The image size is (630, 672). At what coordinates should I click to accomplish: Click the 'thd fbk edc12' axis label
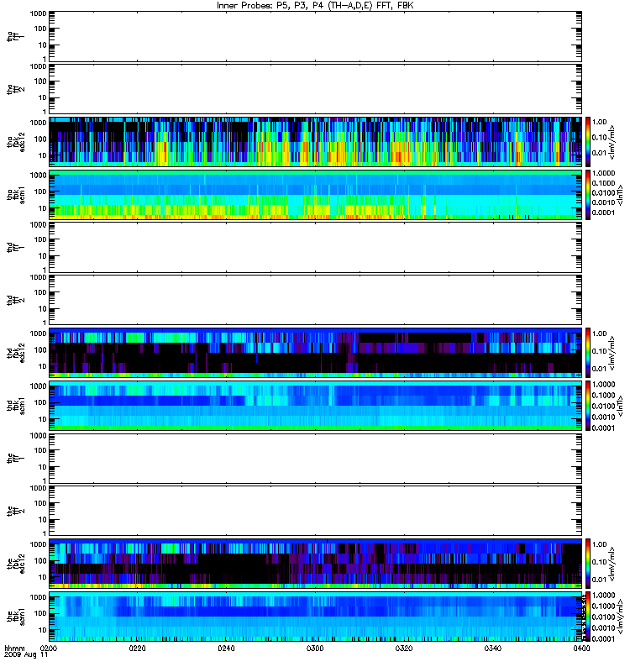tap(16, 353)
